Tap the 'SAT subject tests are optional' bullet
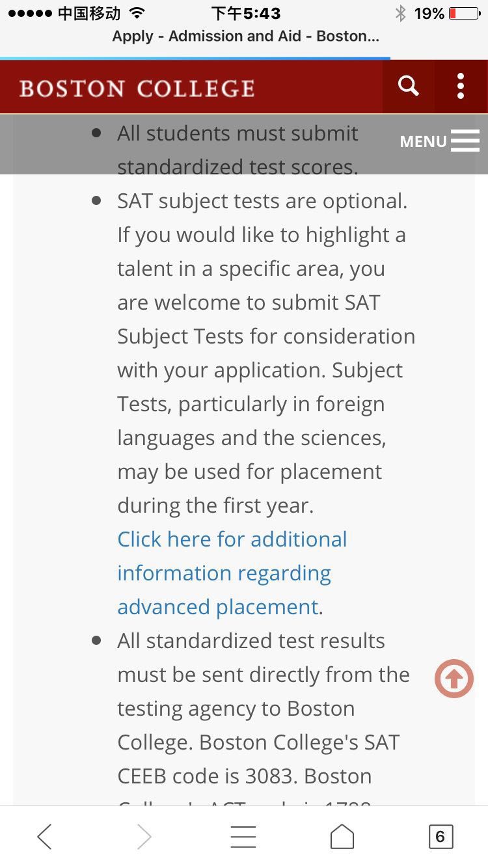The width and height of the screenshot is (488, 868). (262, 201)
